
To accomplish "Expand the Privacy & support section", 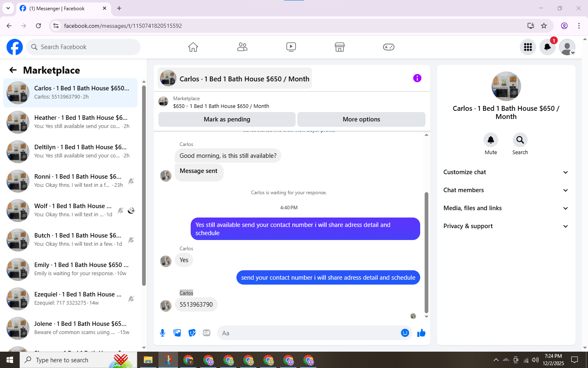I will (506, 226).
